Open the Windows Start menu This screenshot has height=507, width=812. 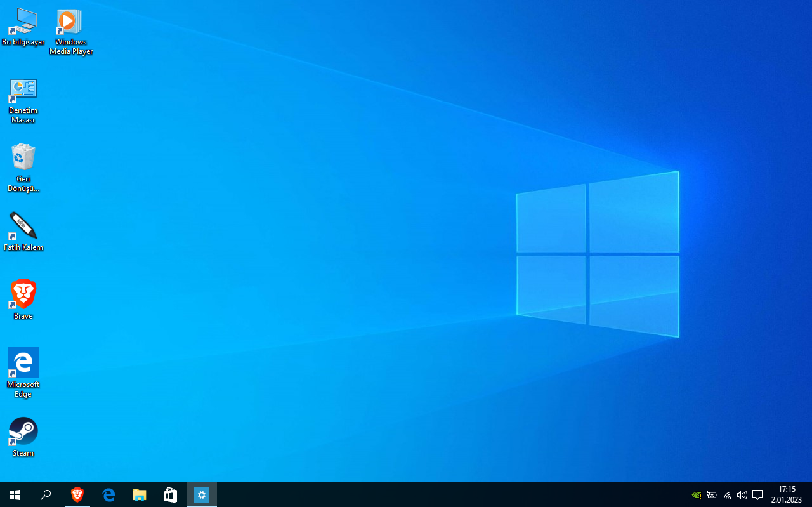click(x=15, y=495)
